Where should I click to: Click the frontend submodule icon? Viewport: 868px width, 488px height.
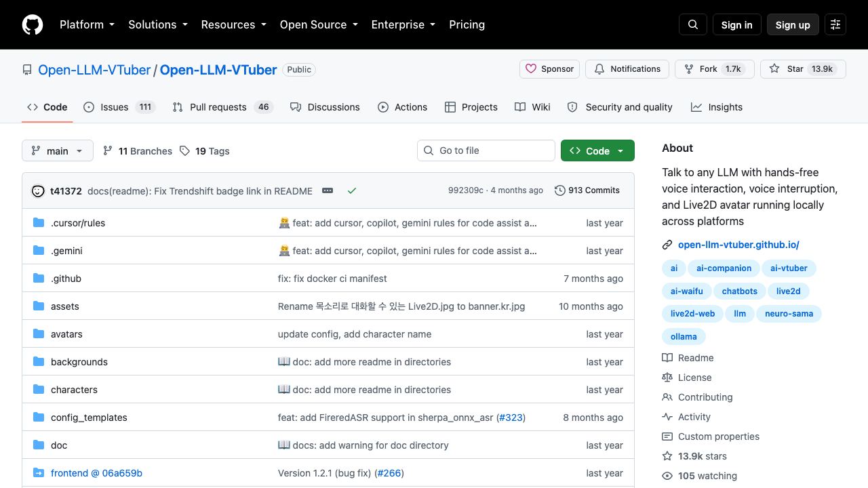pos(39,473)
